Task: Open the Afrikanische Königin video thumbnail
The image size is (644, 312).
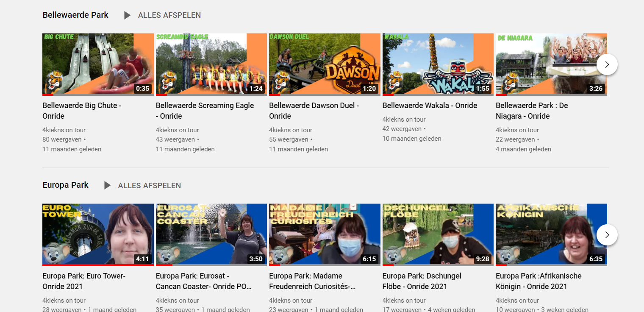Action: [551, 235]
